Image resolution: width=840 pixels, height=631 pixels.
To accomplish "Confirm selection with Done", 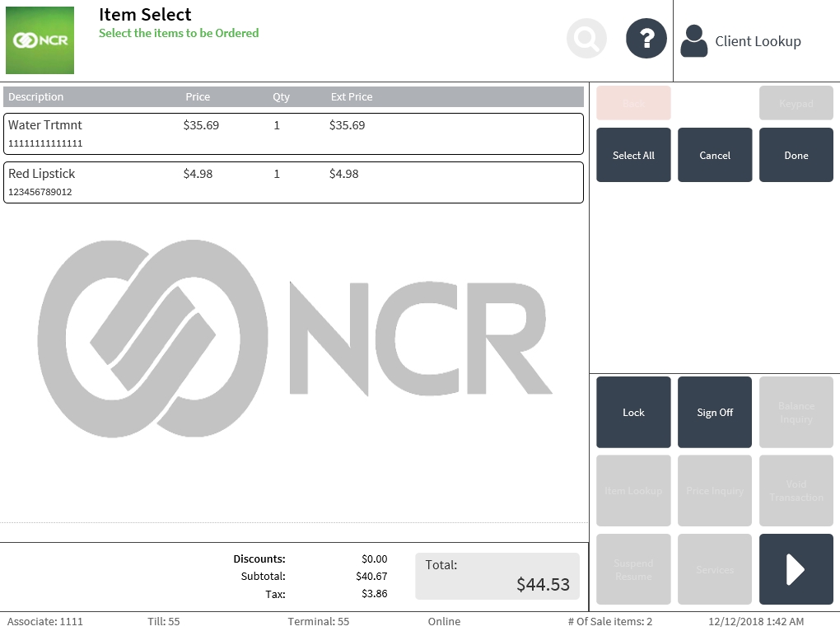I will (796, 155).
